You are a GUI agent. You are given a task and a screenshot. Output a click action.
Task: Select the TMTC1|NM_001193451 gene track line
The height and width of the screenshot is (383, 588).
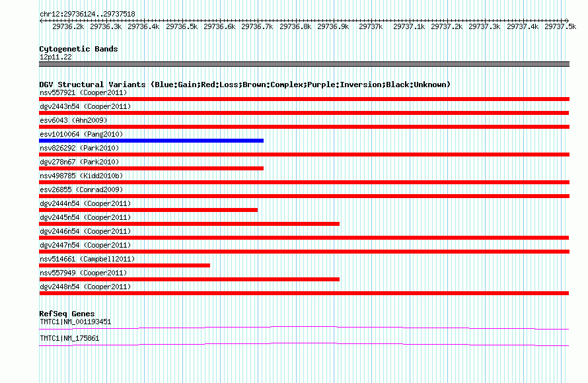click(304, 328)
